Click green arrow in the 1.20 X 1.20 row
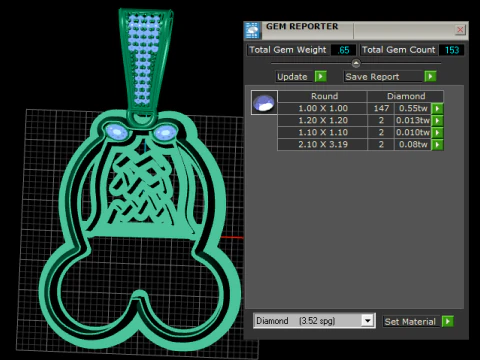The width and height of the screenshot is (480, 360). [437, 120]
